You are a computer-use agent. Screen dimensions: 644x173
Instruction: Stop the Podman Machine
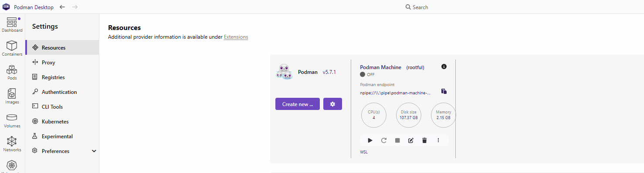(x=397, y=140)
